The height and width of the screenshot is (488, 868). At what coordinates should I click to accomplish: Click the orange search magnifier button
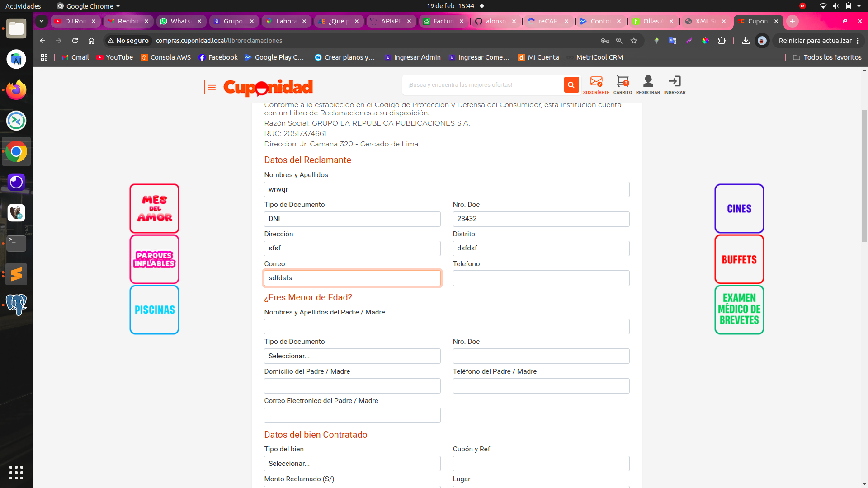tap(571, 84)
